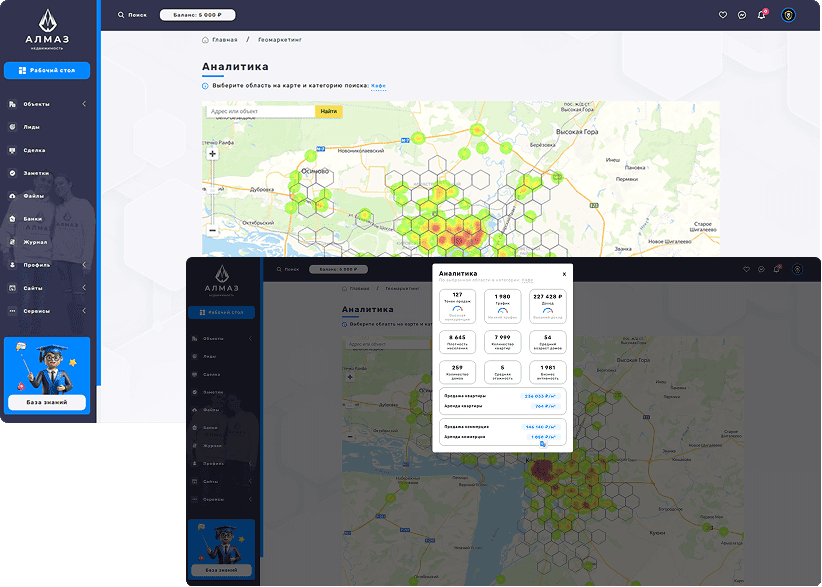Expand the Объекты chevron in the bright sidebar

[x=84, y=104]
